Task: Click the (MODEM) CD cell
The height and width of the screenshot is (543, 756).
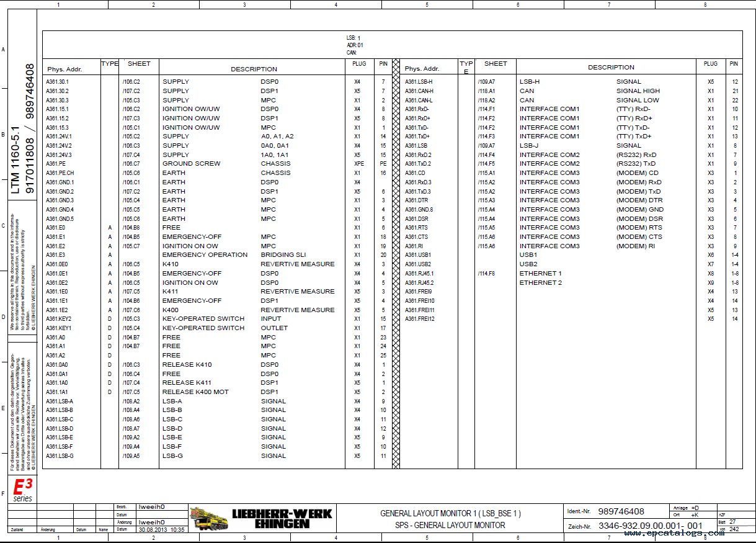Action: coord(637,173)
